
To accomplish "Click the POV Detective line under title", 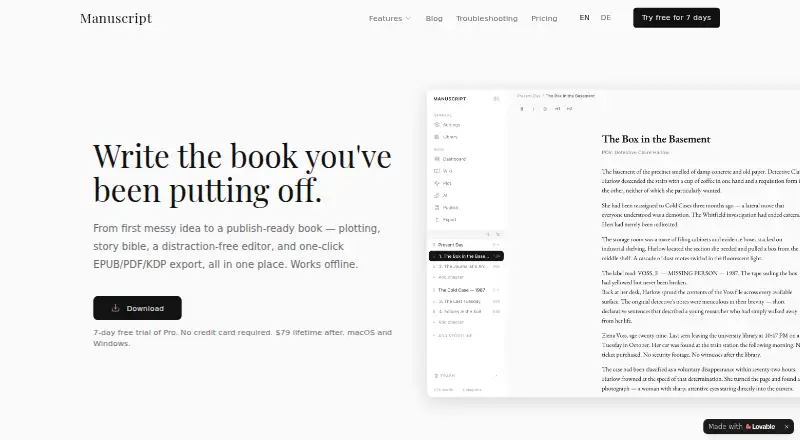I will (635, 152).
